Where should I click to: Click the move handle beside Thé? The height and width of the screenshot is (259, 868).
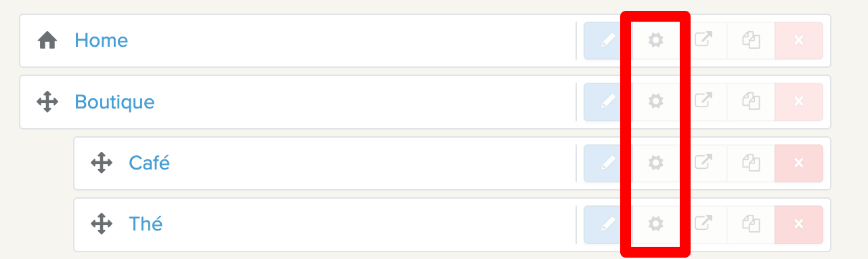(101, 224)
